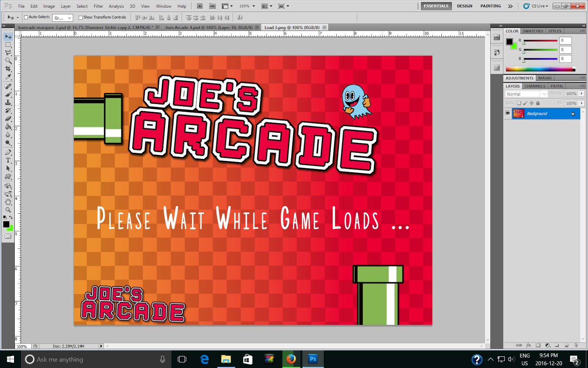The height and width of the screenshot is (368, 588).
Task: Activate the Hand tool
Action: coord(8,202)
